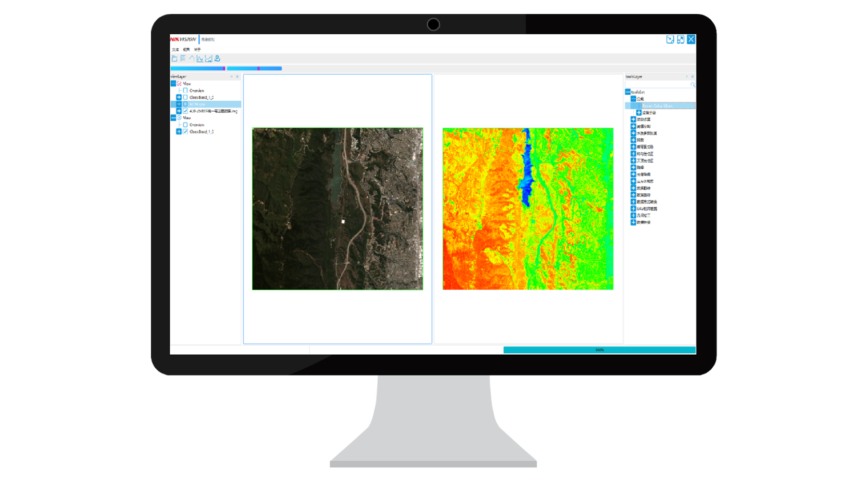Select the scatter plot chart toolbar icon
Image resolution: width=868 pixels, height=482 pixels.
pos(208,58)
